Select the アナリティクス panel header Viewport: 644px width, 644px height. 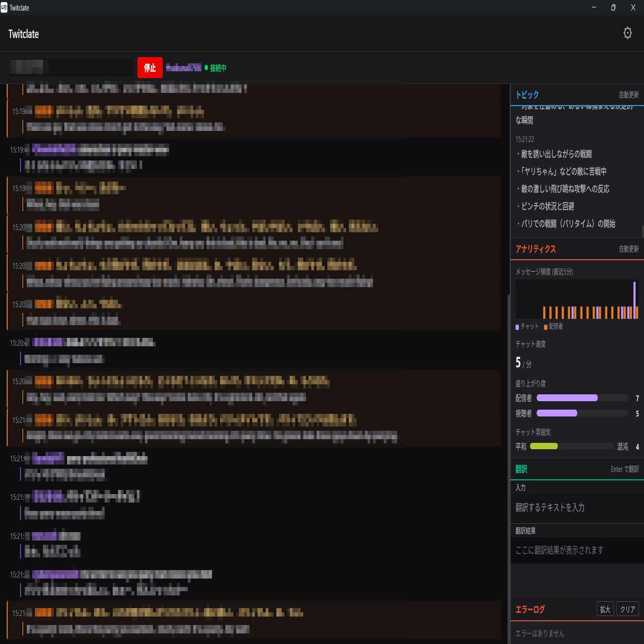click(x=536, y=249)
